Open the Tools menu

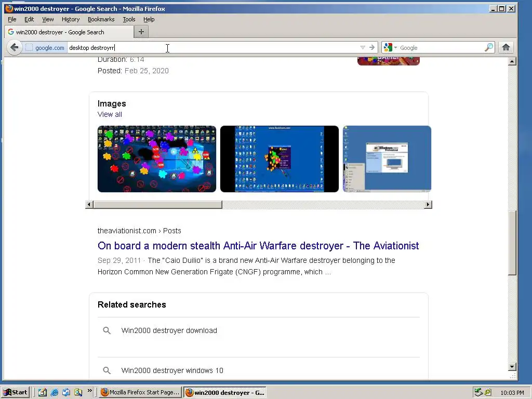tap(129, 19)
